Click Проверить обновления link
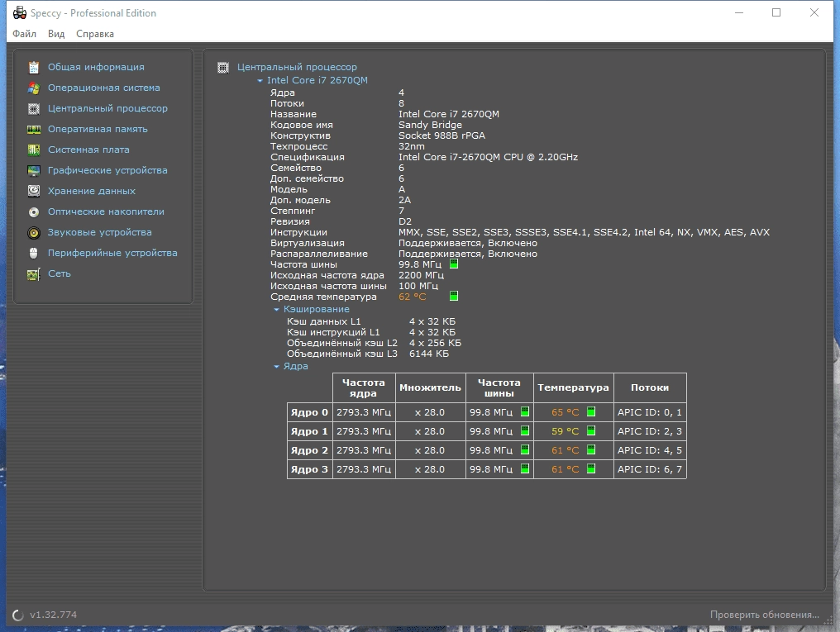This screenshot has width=840, height=632. 765,615
